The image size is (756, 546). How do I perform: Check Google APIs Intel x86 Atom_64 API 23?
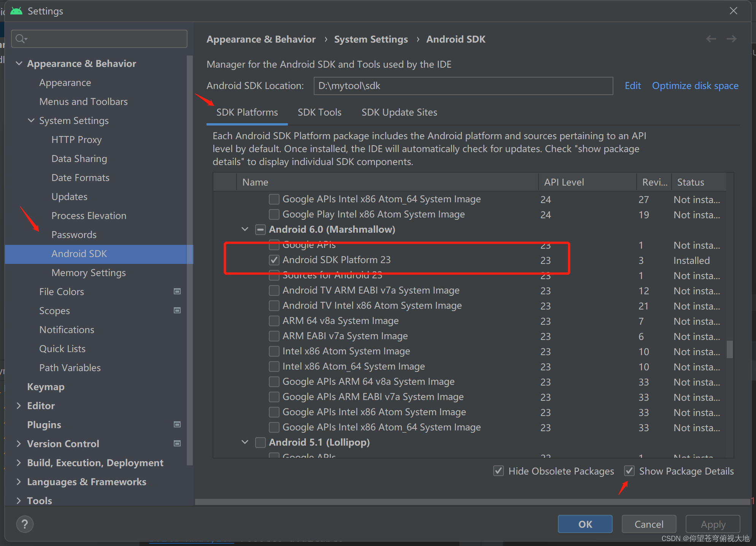click(274, 427)
